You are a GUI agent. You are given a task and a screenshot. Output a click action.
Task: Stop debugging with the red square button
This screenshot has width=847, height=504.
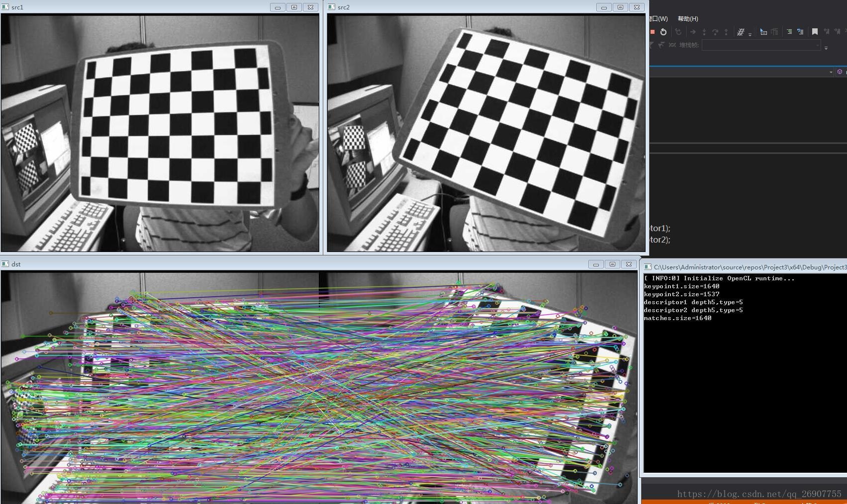(653, 32)
